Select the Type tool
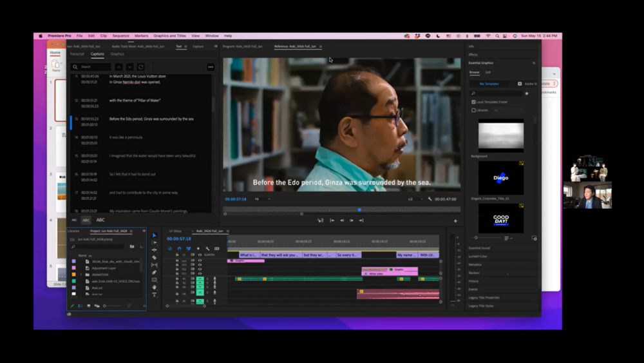This screenshot has width=644, height=363. (154, 295)
